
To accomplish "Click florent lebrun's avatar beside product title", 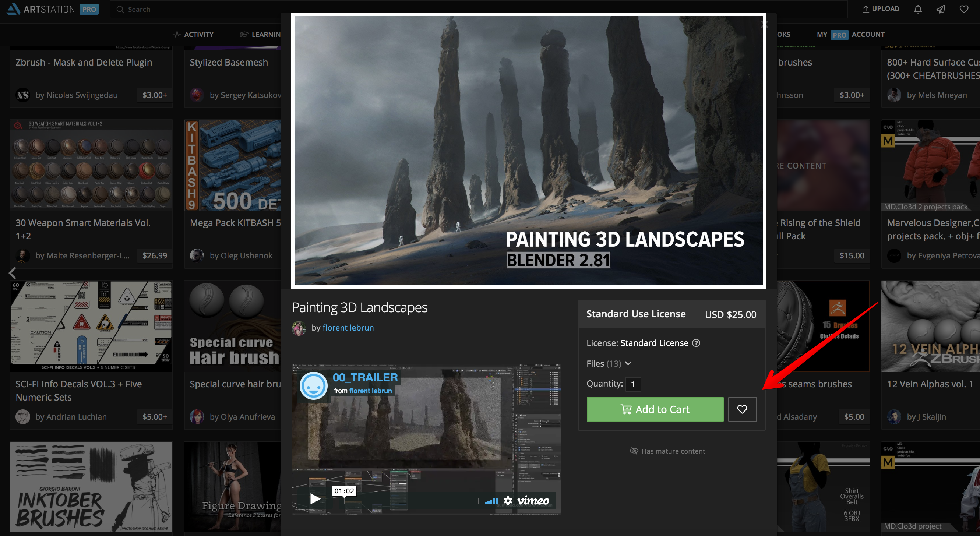I will (x=299, y=328).
